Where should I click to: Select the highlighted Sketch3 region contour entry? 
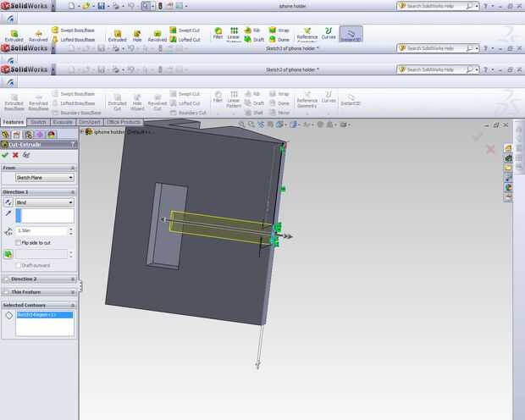click(45, 315)
